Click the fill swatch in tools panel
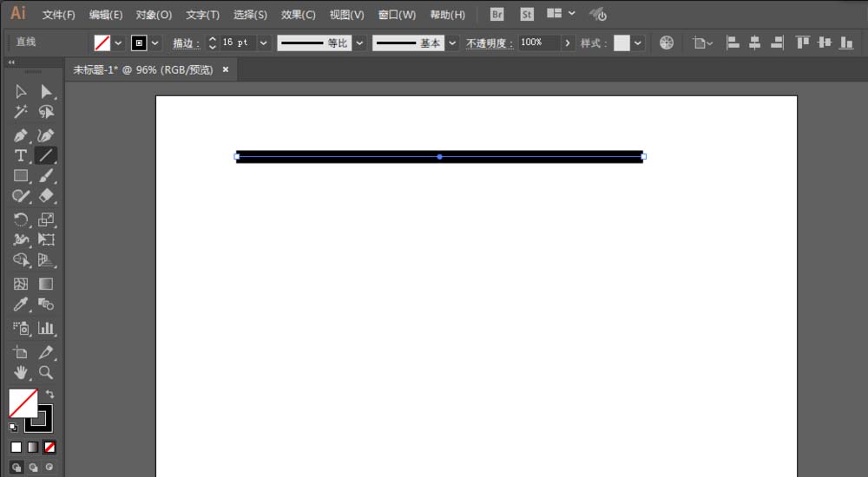 (23, 403)
